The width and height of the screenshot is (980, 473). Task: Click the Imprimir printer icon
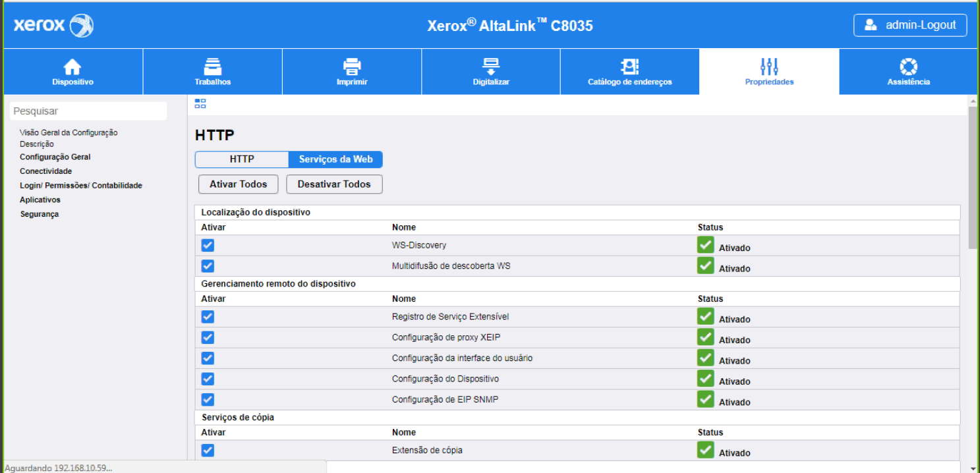coord(352,67)
